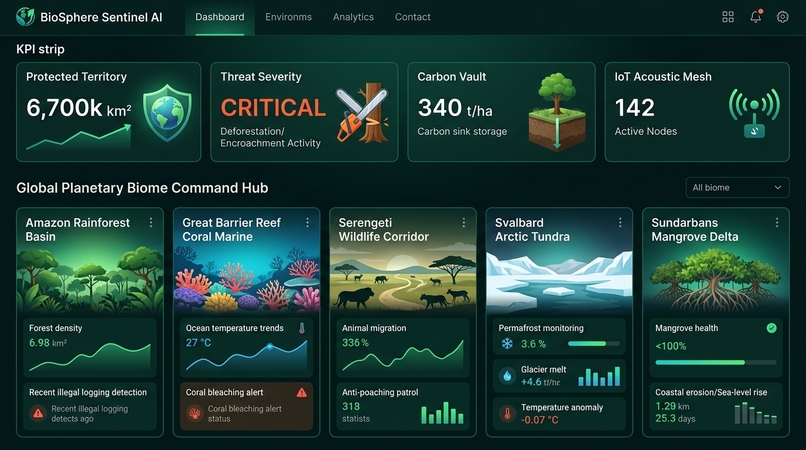Open the IoT Acoustic Mesh KPI card
The width and height of the screenshot is (806, 450).
coord(697,112)
